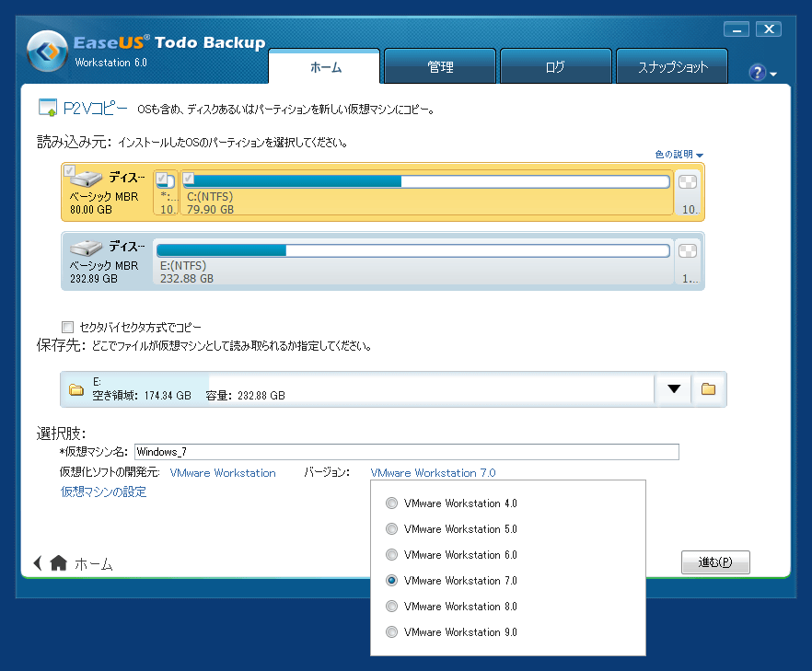Image resolution: width=812 pixels, height=671 pixels.
Task: Toggle the small system partition checkbox
Action: pos(162,179)
